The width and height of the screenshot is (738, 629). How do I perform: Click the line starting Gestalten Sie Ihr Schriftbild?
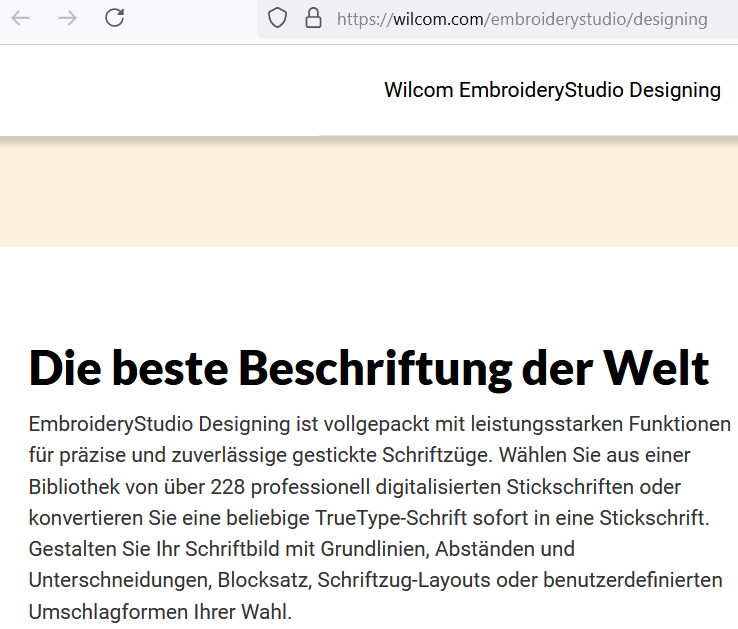[301, 549]
